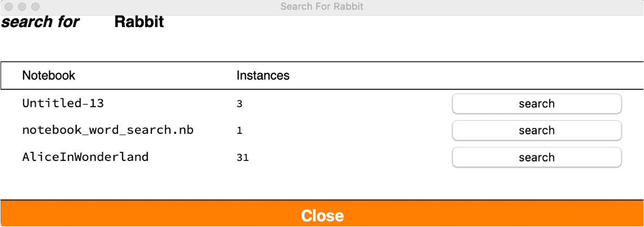Image resolution: width=644 pixels, height=227 pixels.
Task: Click the Notebook column header
Action: (49, 76)
